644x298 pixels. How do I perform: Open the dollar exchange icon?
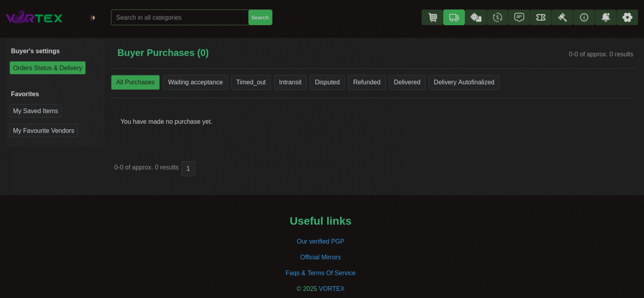497,17
